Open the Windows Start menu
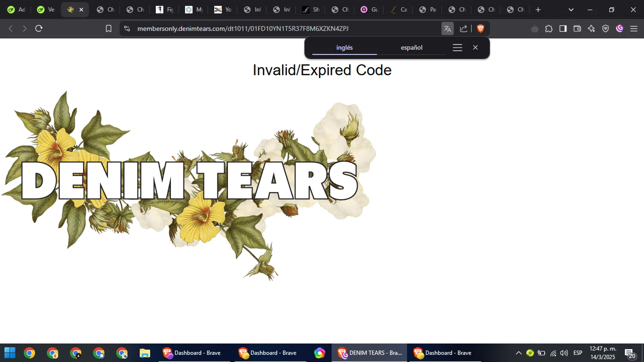The image size is (644, 362). pyautogui.click(x=10, y=353)
